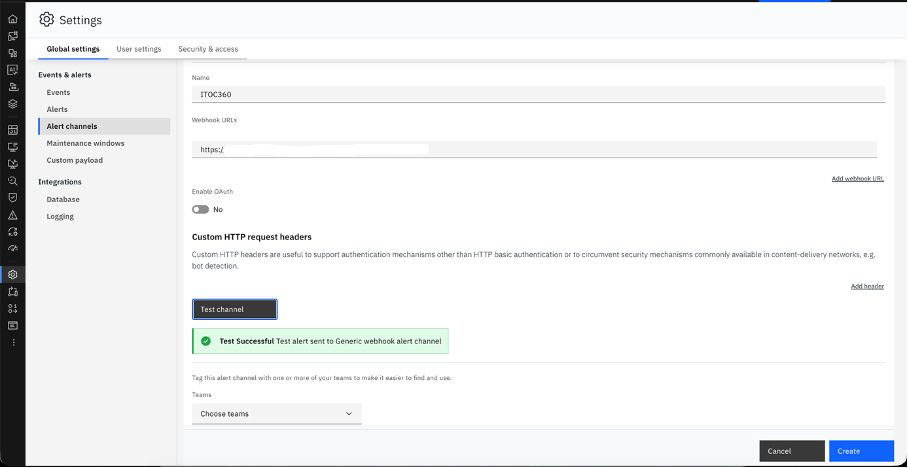This screenshot has width=908, height=468.
Task: Toggle the Enable OAuth switch
Action: pos(201,210)
